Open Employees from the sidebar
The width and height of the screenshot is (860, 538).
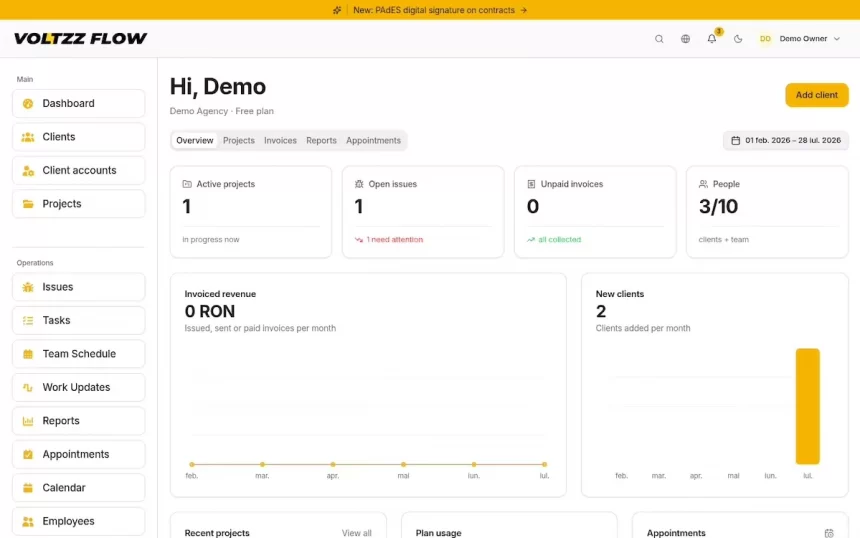[78, 521]
